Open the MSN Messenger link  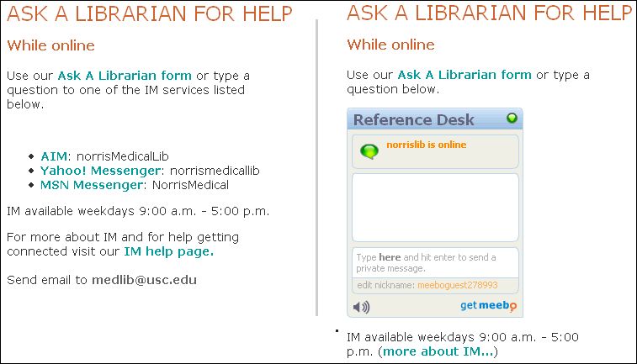[x=92, y=185]
